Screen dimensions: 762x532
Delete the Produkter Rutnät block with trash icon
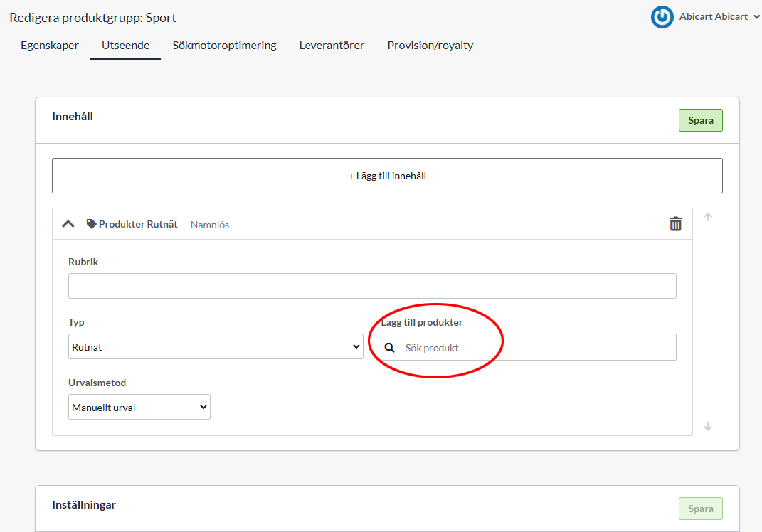[675, 224]
